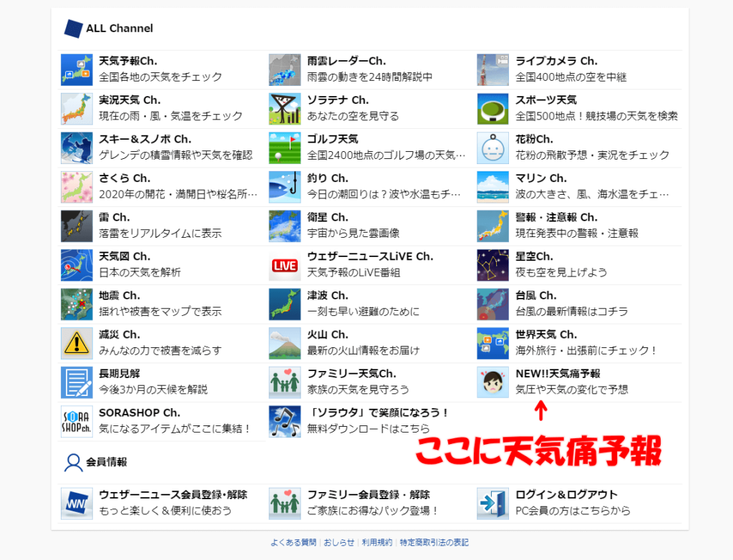Select the 台風 Ch. title link
The image size is (733, 560).
click(x=535, y=296)
